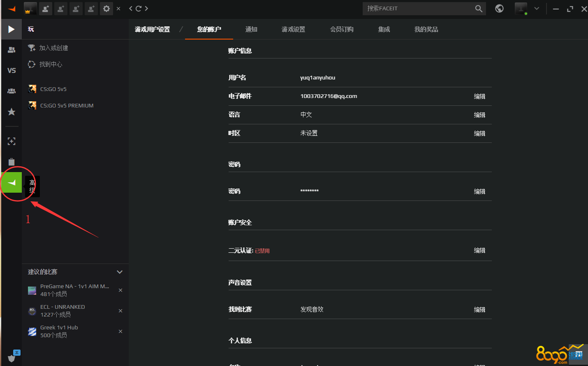The width and height of the screenshot is (588, 366).
Task: Click the globe icon in top bar
Action: (x=499, y=9)
